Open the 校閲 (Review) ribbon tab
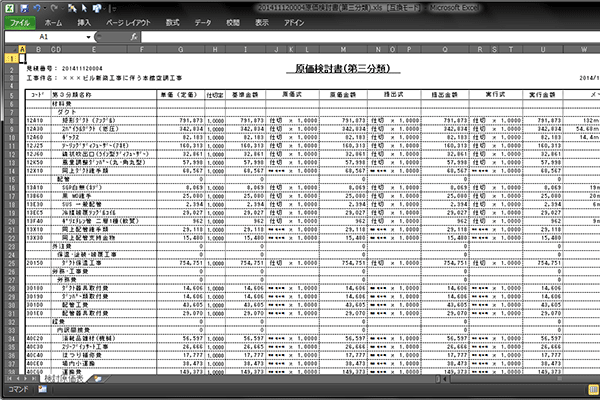600x400 pixels. [233, 23]
